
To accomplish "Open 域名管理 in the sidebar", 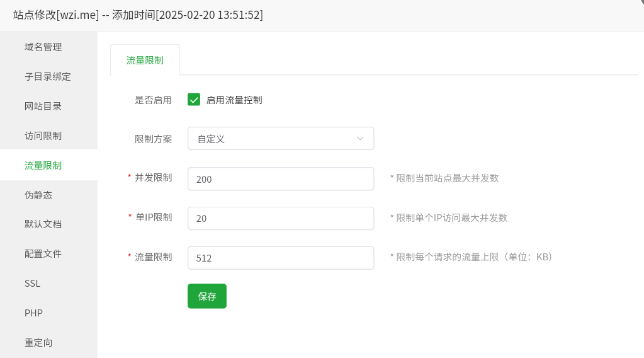I will click(x=43, y=47).
